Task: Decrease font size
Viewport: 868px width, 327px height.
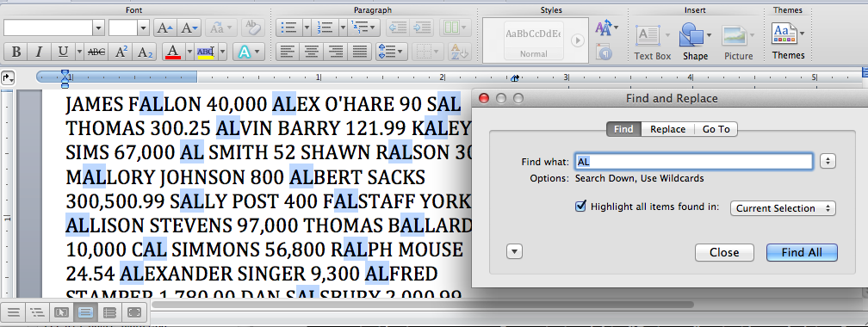Action: pyautogui.click(x=189, y=28)
